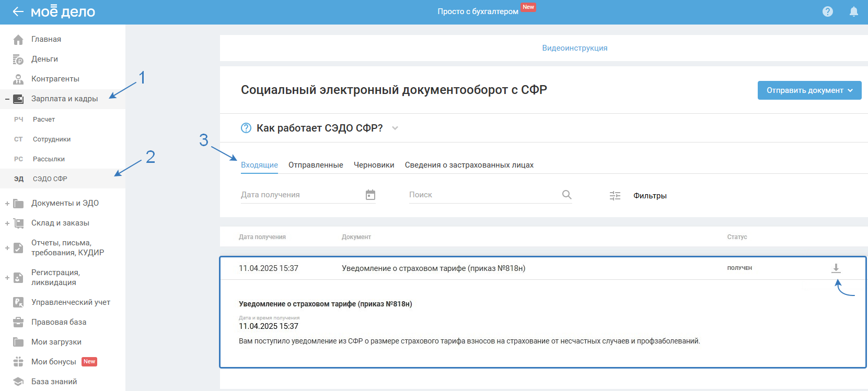
Task: Open Правовая база in the sidebar
Action: coord(59,322)
